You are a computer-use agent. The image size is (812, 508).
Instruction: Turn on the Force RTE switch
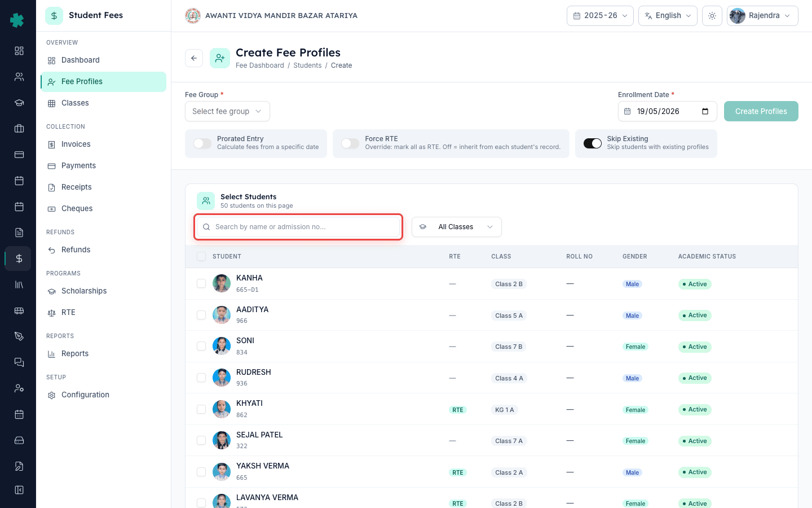pyautogui.click(x=350, y=143)
